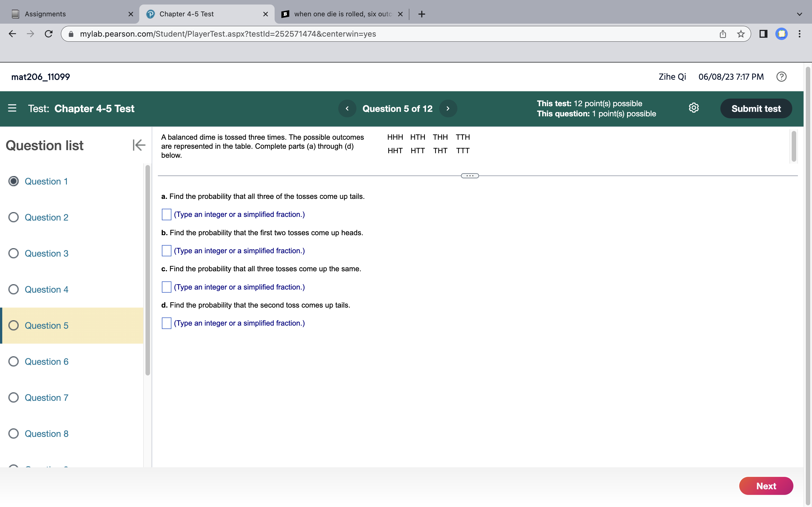Reload the browser page
This screenshot has width=812, height=507.
[x=49, y=34]
